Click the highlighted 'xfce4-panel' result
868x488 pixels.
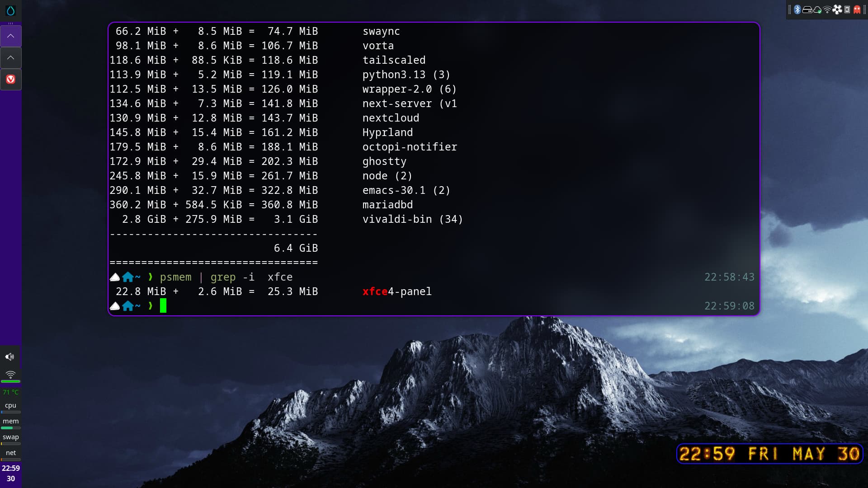coord(397,291)
